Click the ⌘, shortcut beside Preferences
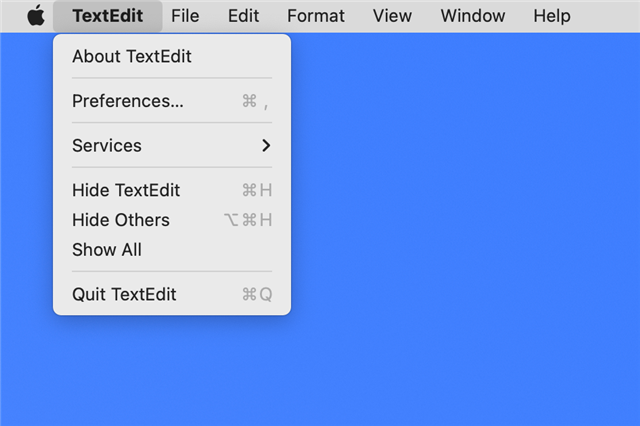Viewport: 640px width, 426px height. [256, 101]
